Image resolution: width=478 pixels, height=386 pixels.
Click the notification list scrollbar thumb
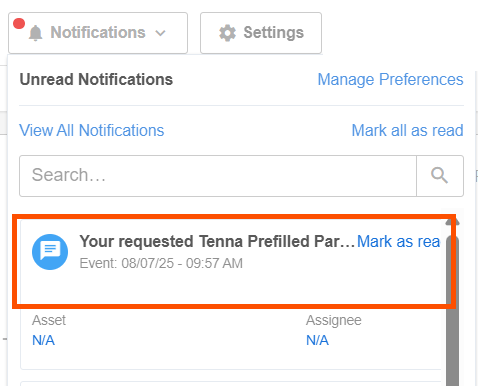coord(452,310)
